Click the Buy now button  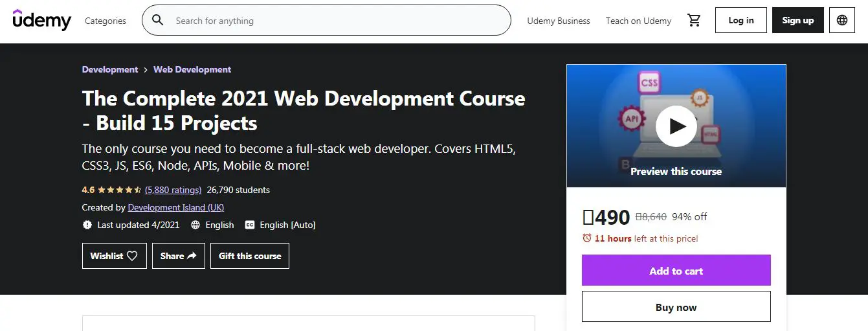coord(676,307)
